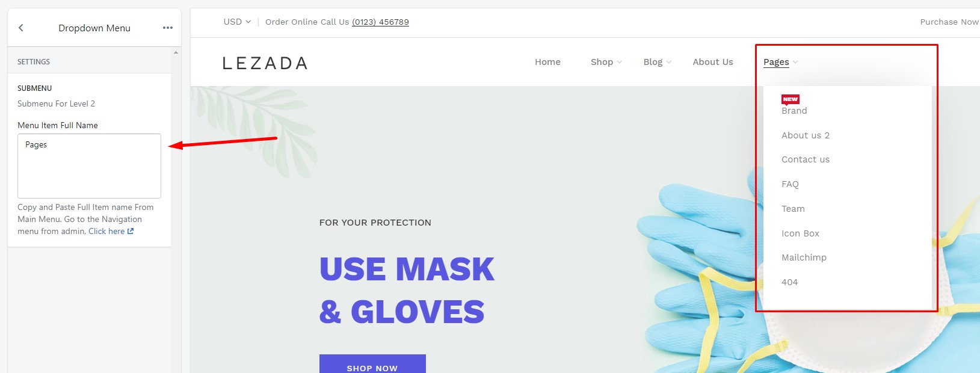Image resolution: width=980 pixels, height=373 pixels.
Task: Select Brand in the Pages submenu
Action: point(794,111)
